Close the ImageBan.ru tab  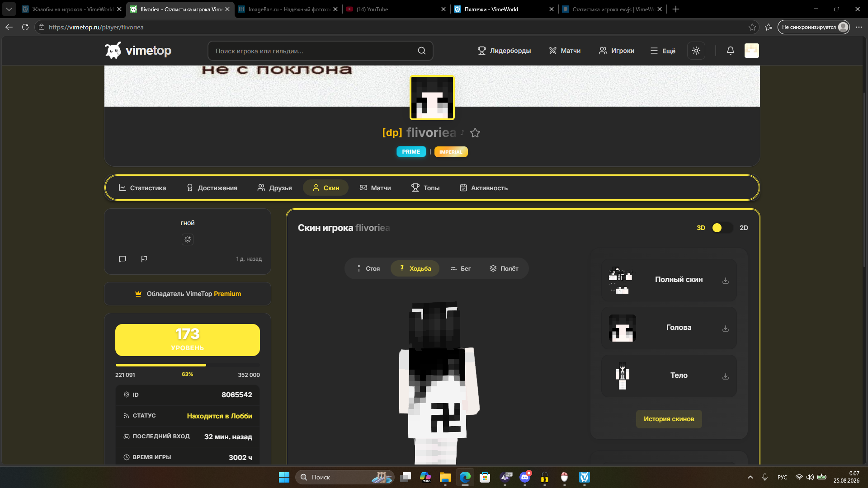pyautogui.click(x=335, y=9)
